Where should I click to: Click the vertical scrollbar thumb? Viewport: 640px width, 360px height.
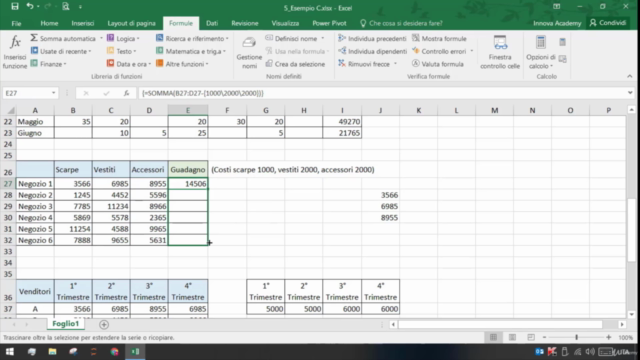tap(631, 231)
